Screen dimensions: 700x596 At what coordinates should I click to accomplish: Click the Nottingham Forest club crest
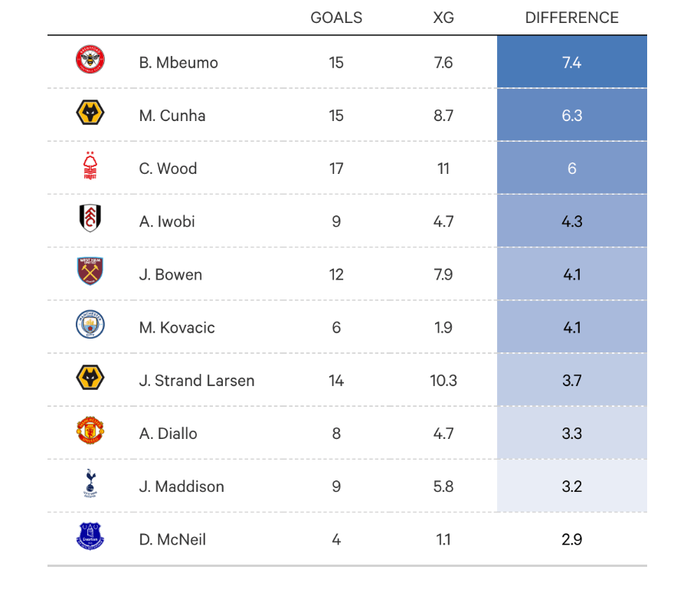point(90,167)
